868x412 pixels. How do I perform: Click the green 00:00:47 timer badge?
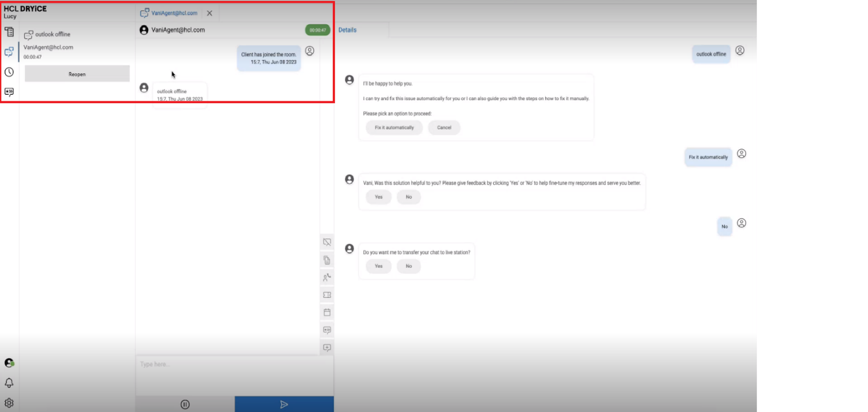click(317, 30)
